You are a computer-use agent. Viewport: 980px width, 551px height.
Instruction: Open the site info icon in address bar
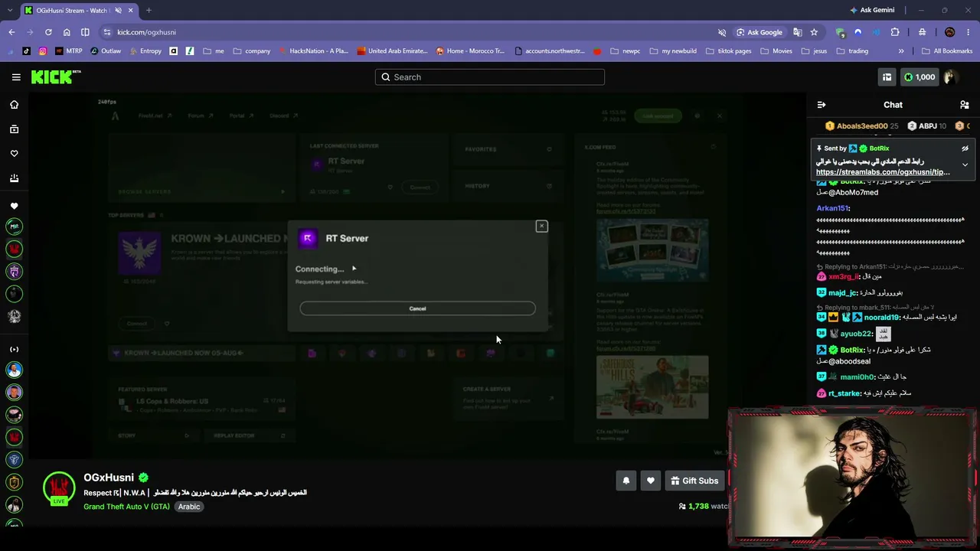tap(108, 32)
